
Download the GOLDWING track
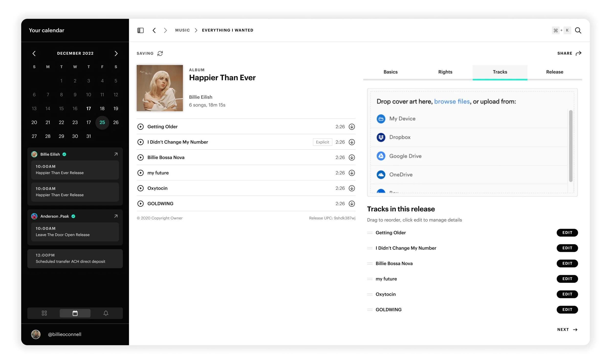coord(352,203)
